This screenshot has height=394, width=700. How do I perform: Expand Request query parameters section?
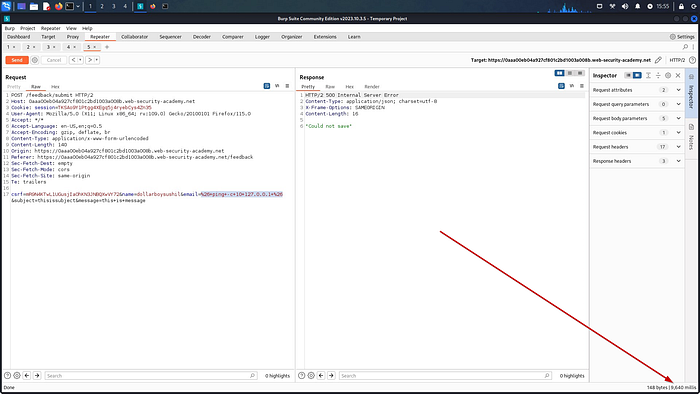(679, 104)
